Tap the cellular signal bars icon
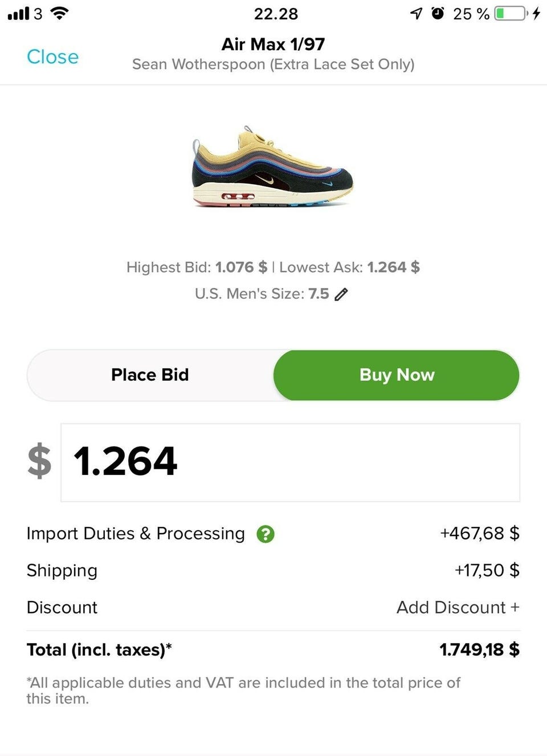 [x=18, y=14]
